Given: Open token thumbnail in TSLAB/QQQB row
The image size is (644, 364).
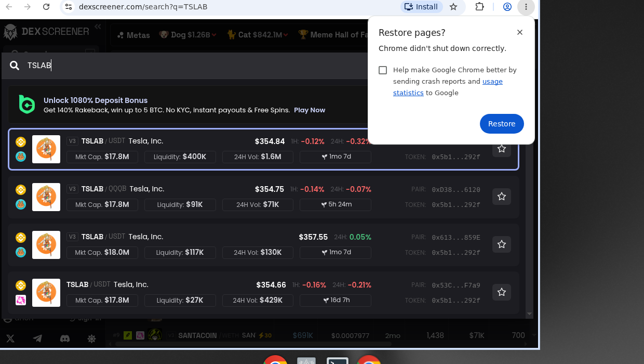Looking at the screenshot, I should click(46, 197).
